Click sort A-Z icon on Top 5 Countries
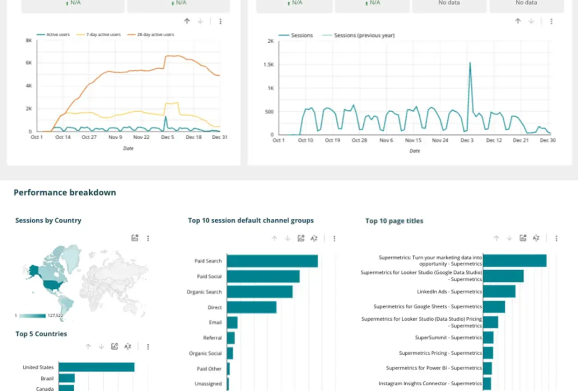The image size is (578, 391). point(128,346)
